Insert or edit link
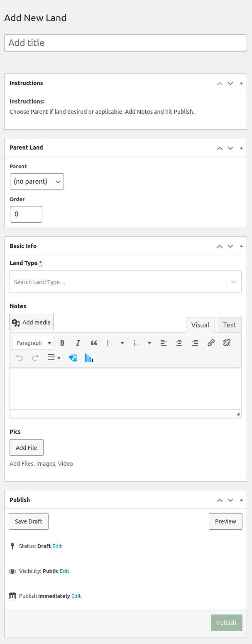 [211, 343]
